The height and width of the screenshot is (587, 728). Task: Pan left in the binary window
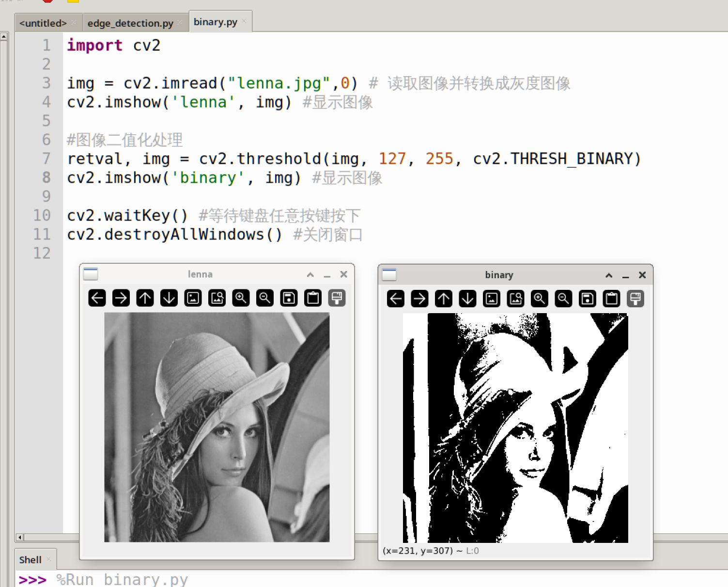click(x=396, y=299)
